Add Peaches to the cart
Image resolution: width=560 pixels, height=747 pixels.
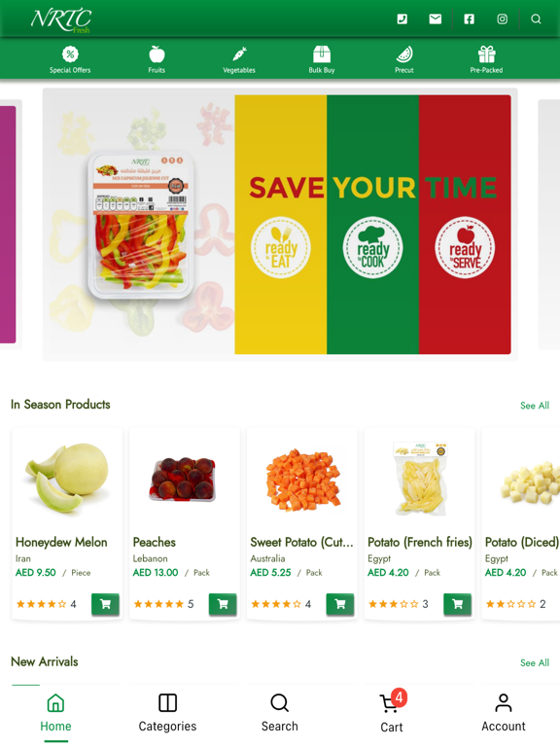(x=223, y=604)
